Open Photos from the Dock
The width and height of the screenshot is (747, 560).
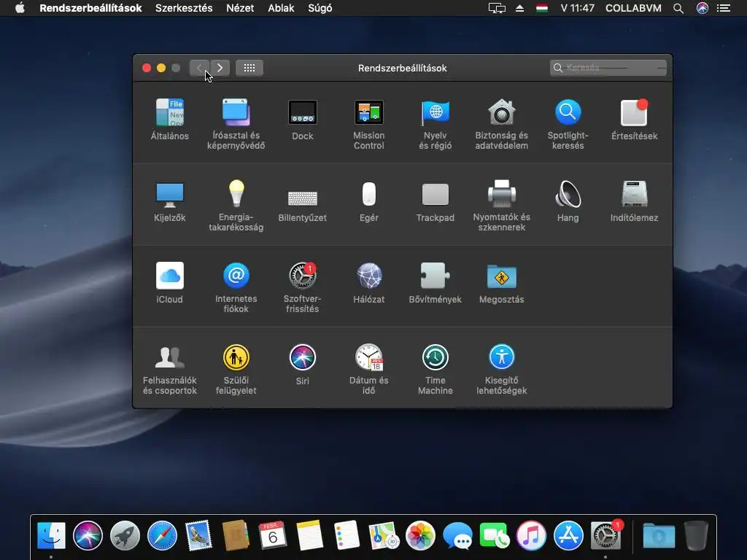coord(420,535)
